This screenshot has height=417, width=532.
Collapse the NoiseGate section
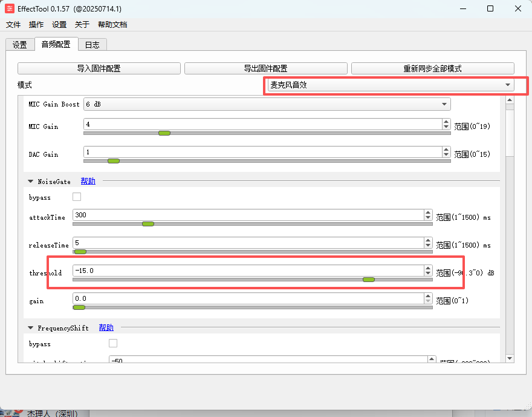[x=31, y=182]
